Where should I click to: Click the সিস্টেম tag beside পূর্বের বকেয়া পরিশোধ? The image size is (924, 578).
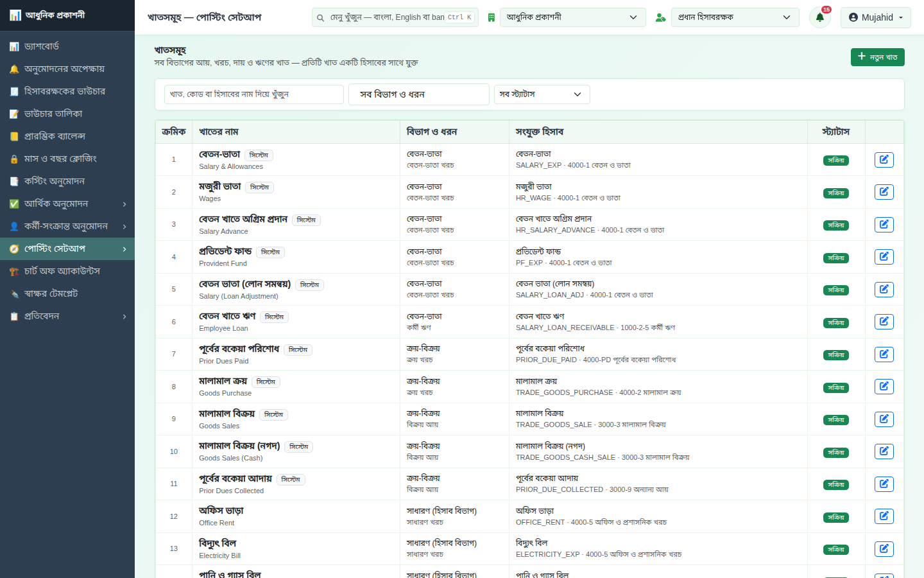click(x=298, y=350)
